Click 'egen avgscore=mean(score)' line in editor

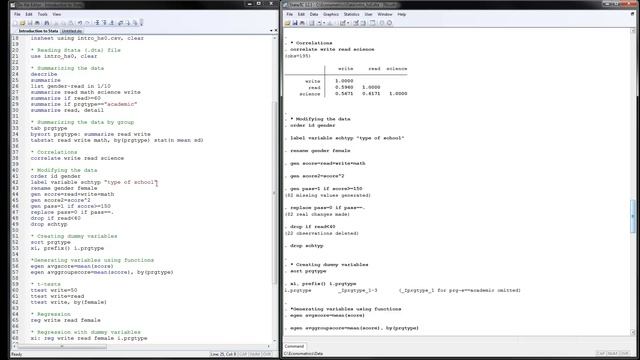72,266
